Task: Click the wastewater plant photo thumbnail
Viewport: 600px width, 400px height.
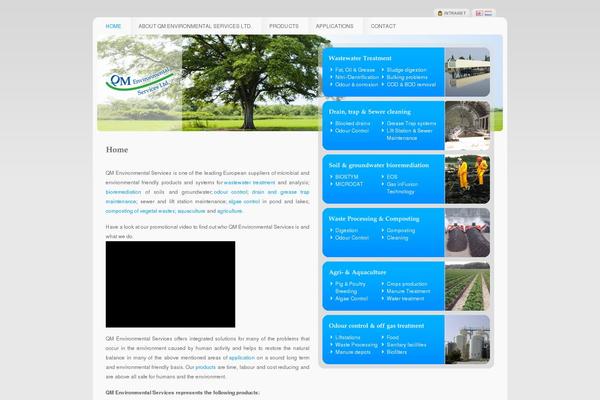Action: pyautogui.click(x=467, y=72)
